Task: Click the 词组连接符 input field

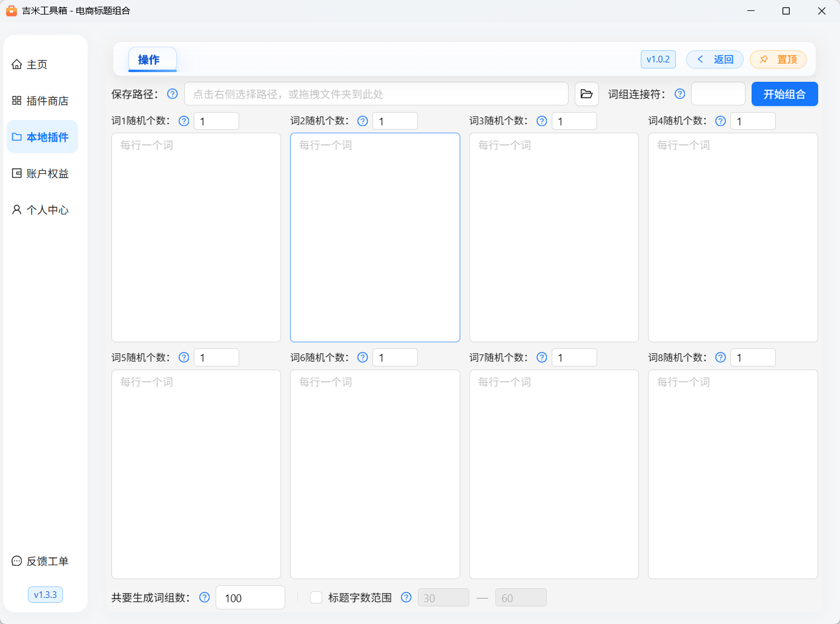Action: [718, 94]
